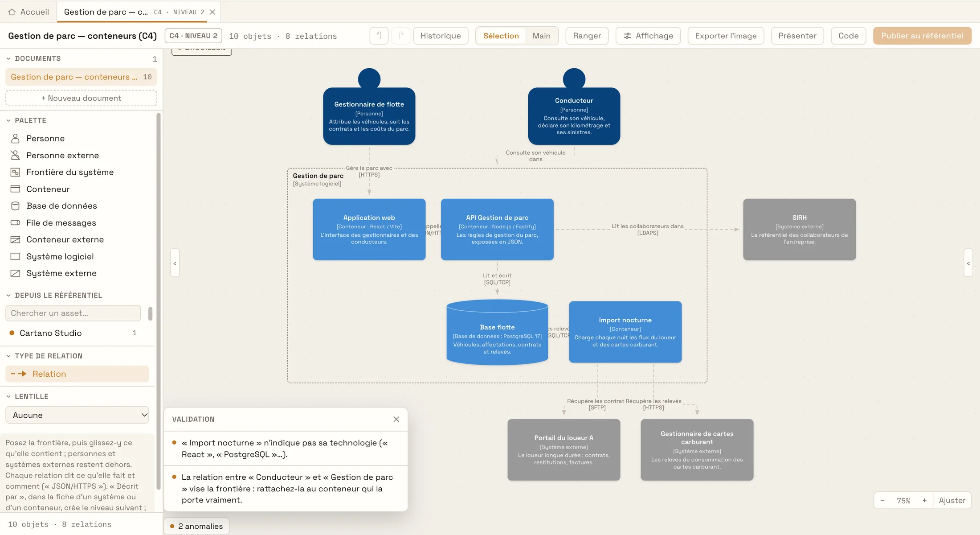The height and width of the screenshot is (535, 980).
Task: Click the Ajuster fit button
Action: click(952, 500)
